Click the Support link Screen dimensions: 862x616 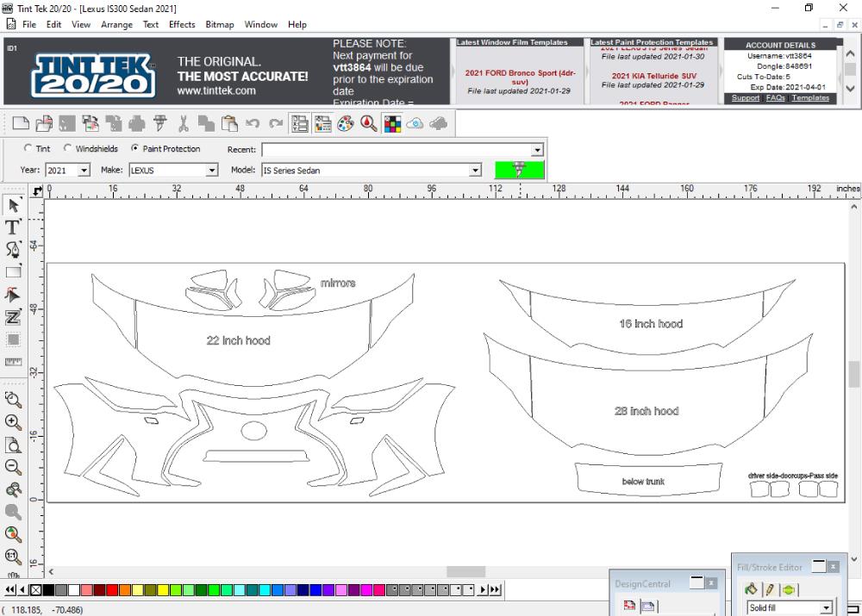pos(745,97)
